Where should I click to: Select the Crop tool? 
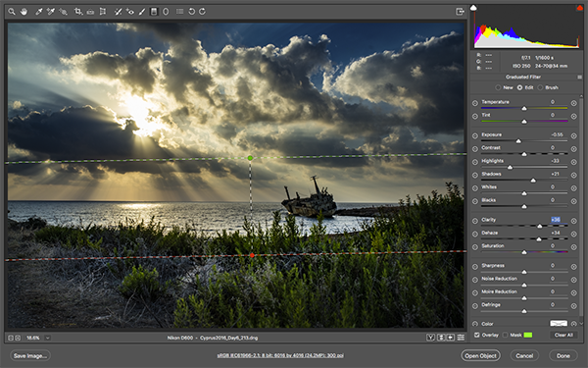tap(78, 12)
